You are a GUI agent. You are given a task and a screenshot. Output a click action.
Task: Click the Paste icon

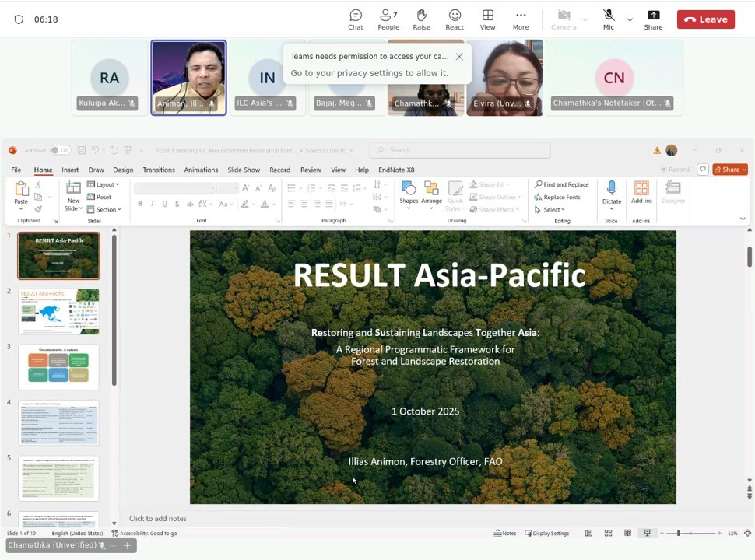[21, 188]
